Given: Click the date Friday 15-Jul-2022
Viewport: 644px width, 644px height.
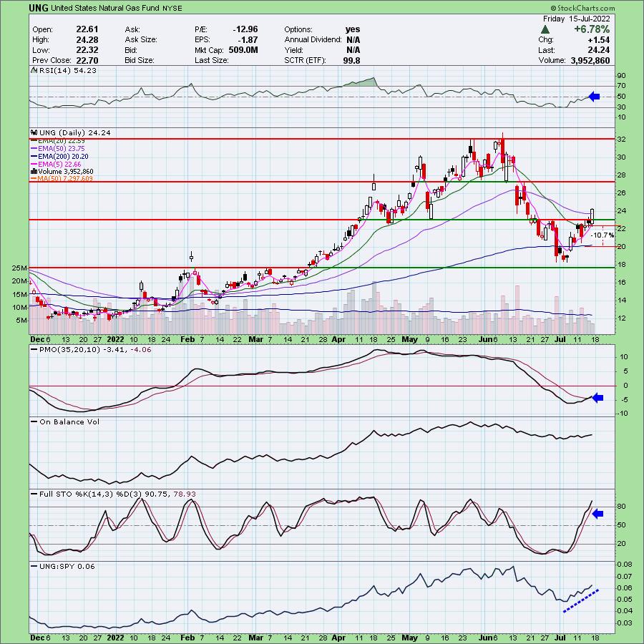Looking at the screenshot, I should tap(576, 19).
